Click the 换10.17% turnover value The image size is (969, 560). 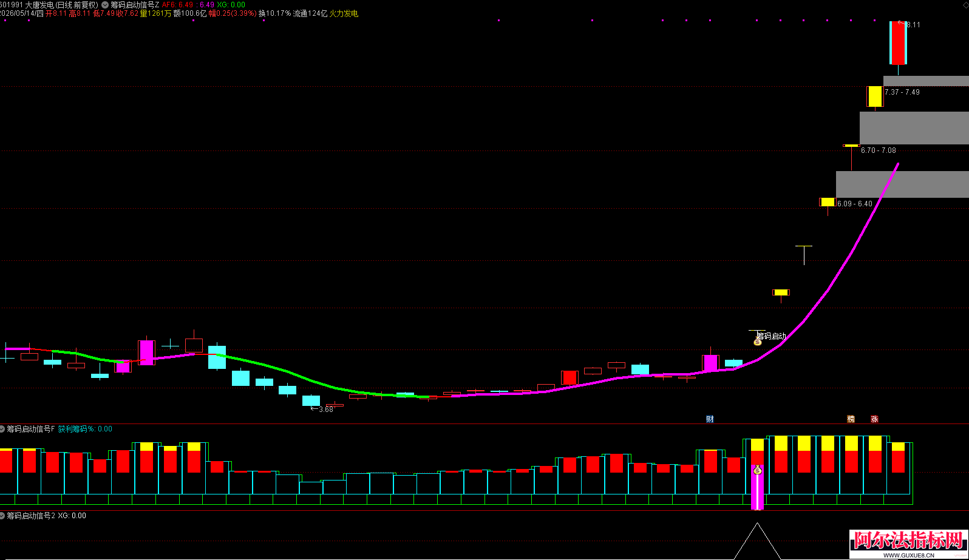pyautogui.click(x=274, y=13)
